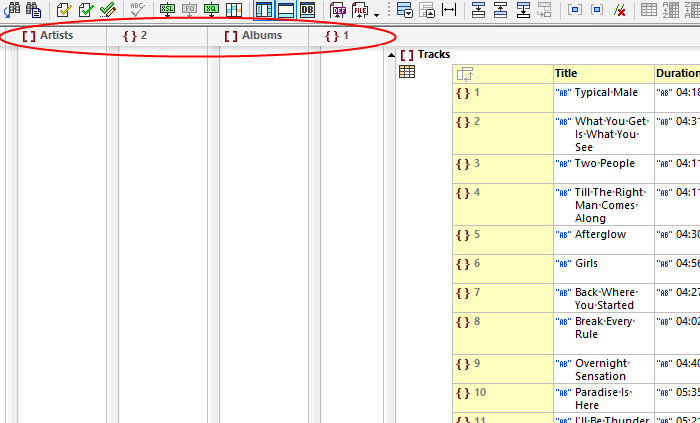This screenshot has height=423, width=700.
Task: Toggle the Tracks table display icon
Action: pos(407,72)
